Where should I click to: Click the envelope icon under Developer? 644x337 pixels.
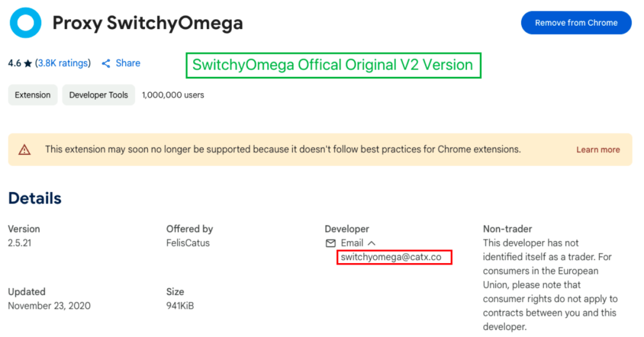coord(330,243)
